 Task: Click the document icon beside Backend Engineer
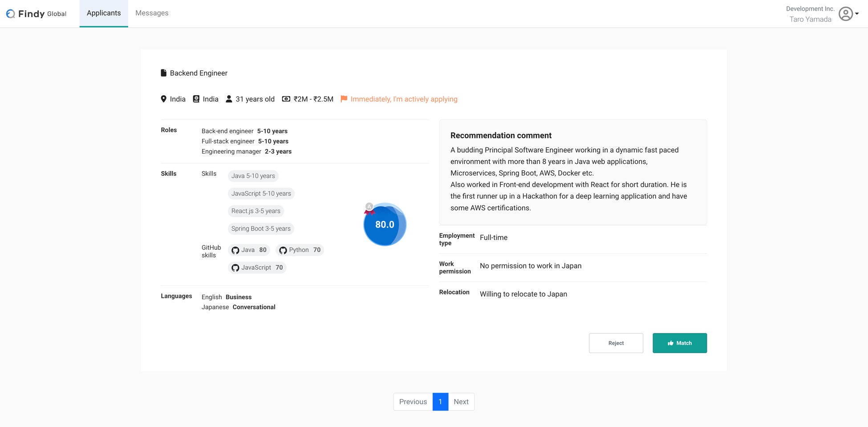pyautogui.click(x=163, y=73)
